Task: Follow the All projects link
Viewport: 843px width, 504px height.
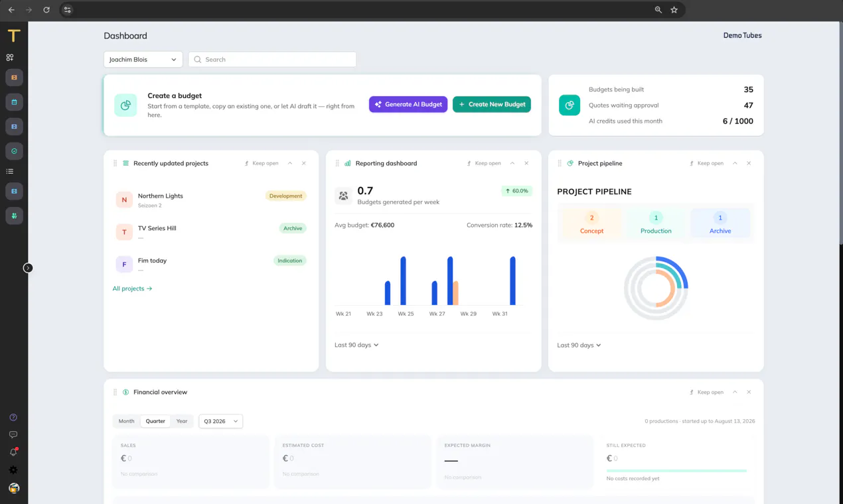Action: [x=132, y=288]
